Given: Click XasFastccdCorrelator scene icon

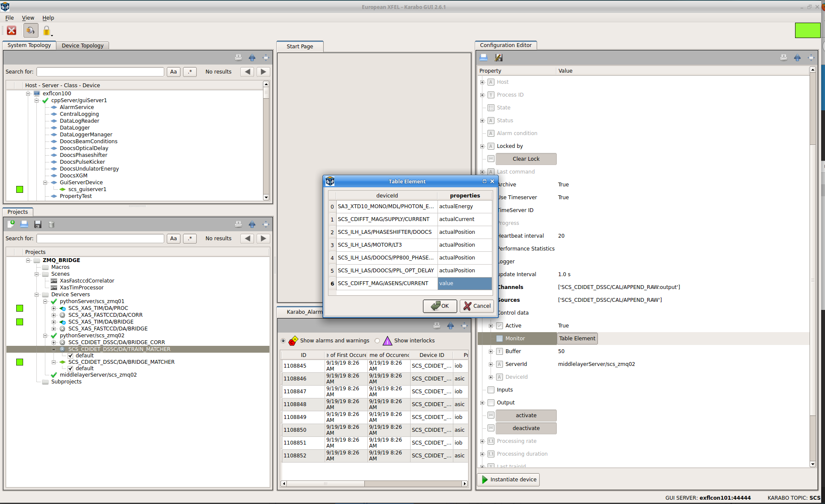Looking at the screenshot, I should pyautogui.click(x=54, y=281).
